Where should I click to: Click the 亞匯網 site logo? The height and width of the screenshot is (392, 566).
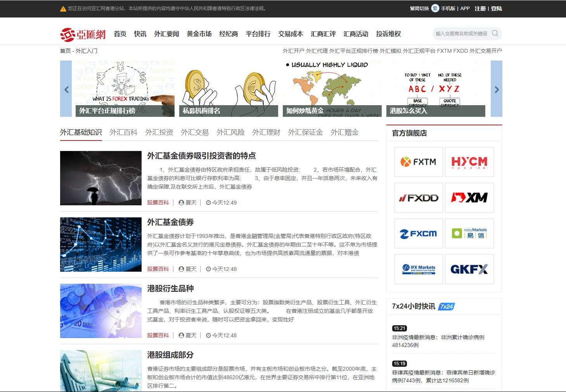point(83,34)
